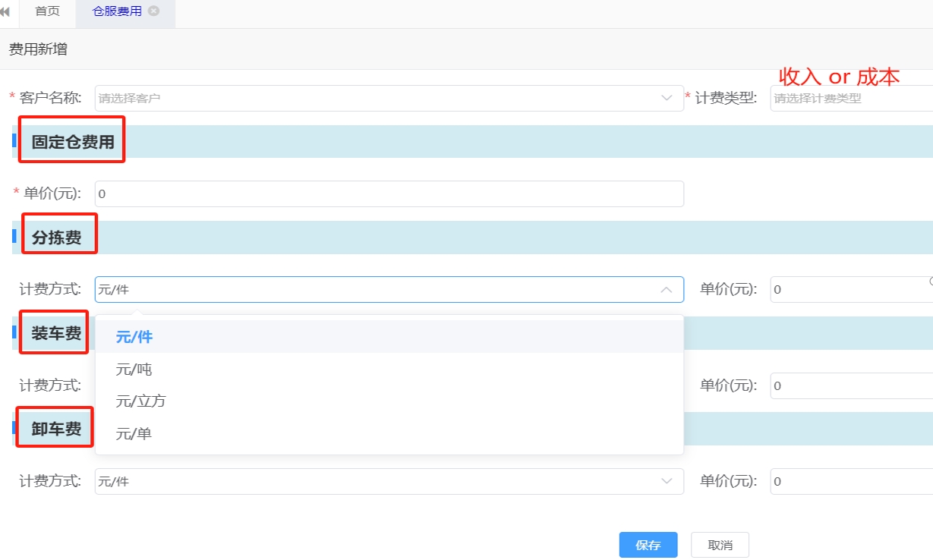This screenshot has height=560, width=933.
Task: Click the 装车费 单价 input field
Action: click(x=850, y=385)
